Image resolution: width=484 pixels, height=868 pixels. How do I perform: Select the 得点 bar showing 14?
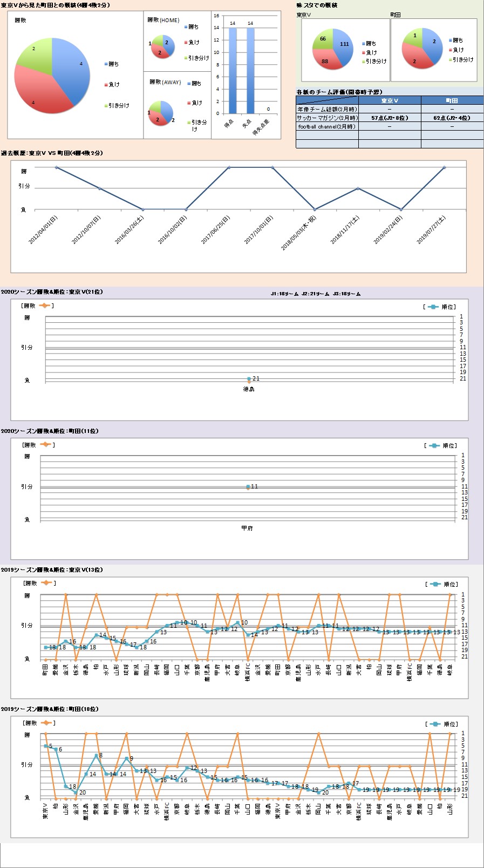click(x=233, y=70)
